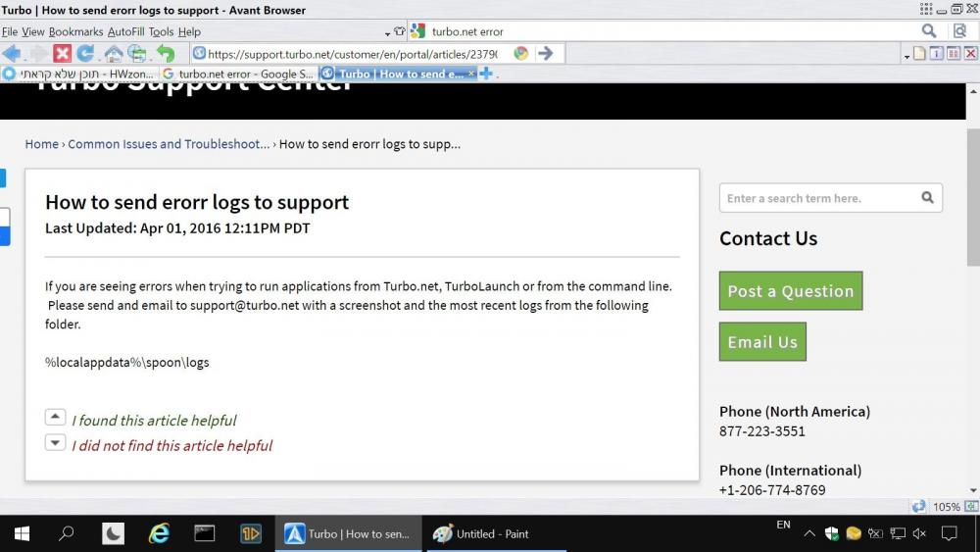Open the dropdown arrow beside the blank page icon
Screen dimensions: 980x552
pyautogui.click(x=906, y=57)
